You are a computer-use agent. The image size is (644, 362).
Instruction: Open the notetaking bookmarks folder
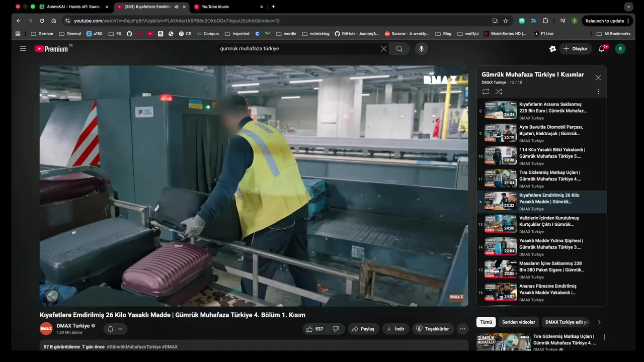[315, 34]
